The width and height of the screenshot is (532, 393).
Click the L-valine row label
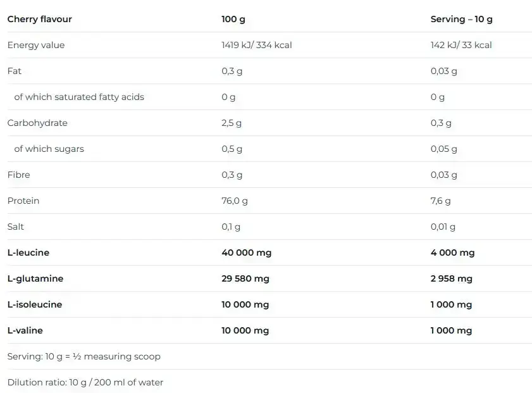click(25, 330)
